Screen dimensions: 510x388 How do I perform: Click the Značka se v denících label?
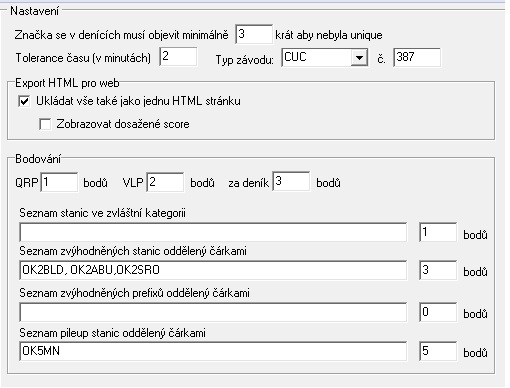pyautogui.click(x=122, y=35)
